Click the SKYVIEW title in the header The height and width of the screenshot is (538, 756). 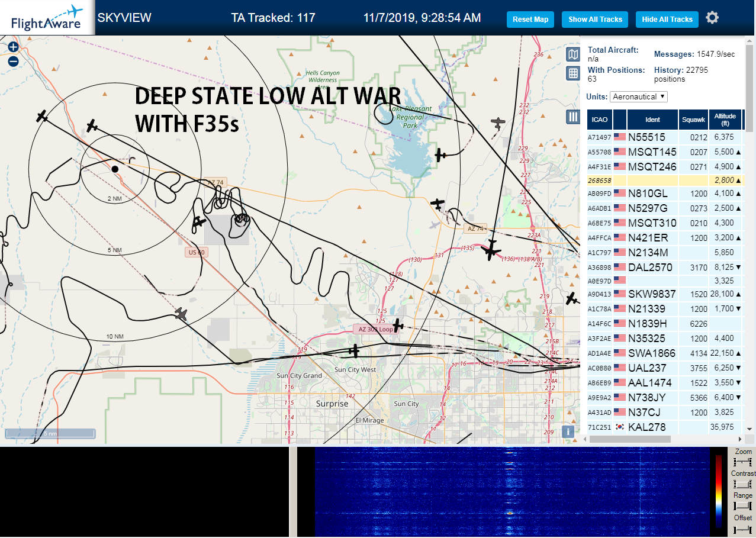[124, 18]
